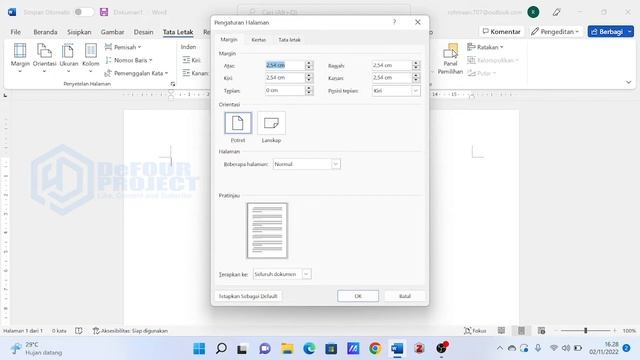Click the Word icon in the taskbar
The image size is (640, 360).
397,349
